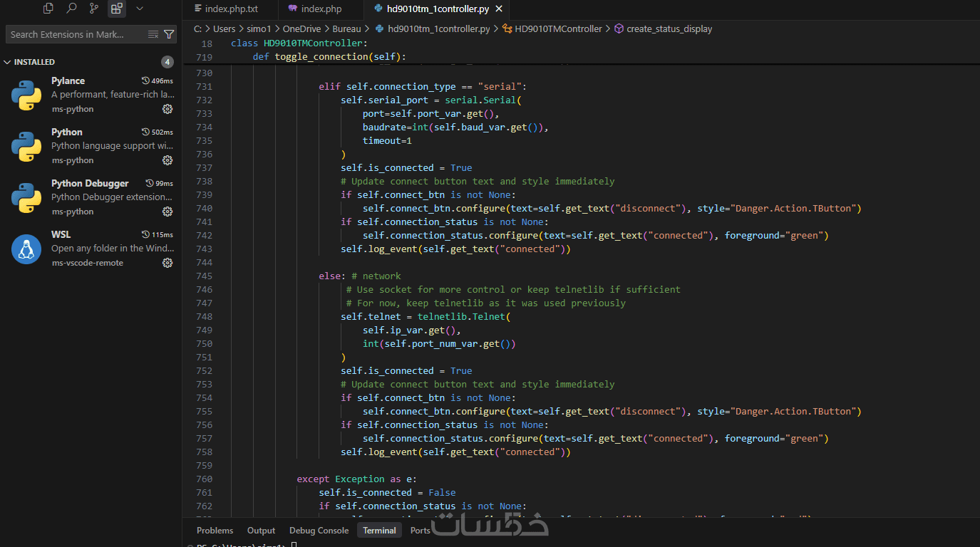Open the Debug Console panel tab
The image size is (980, 547).
pos(319,531)
